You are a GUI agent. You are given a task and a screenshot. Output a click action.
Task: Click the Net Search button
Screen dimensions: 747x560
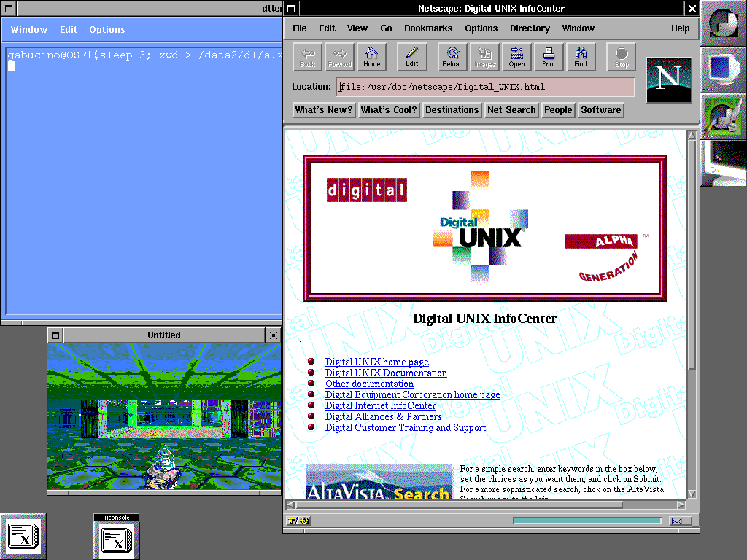(511, 110)
